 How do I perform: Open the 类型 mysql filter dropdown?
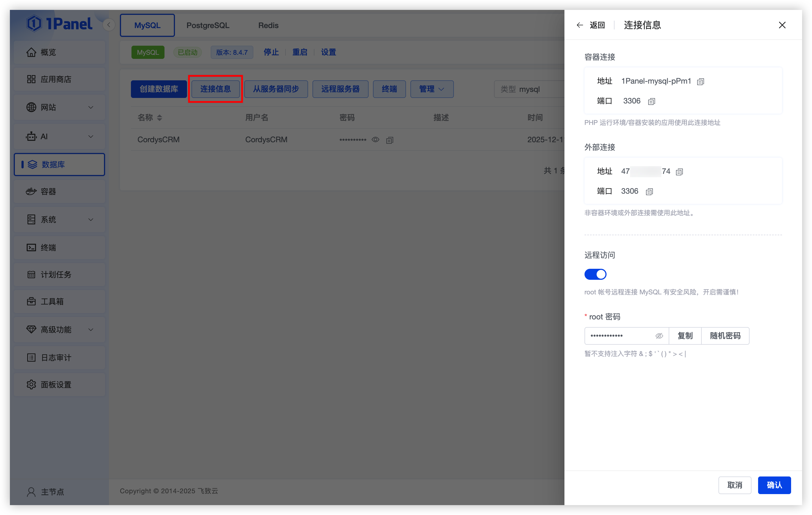530,89
